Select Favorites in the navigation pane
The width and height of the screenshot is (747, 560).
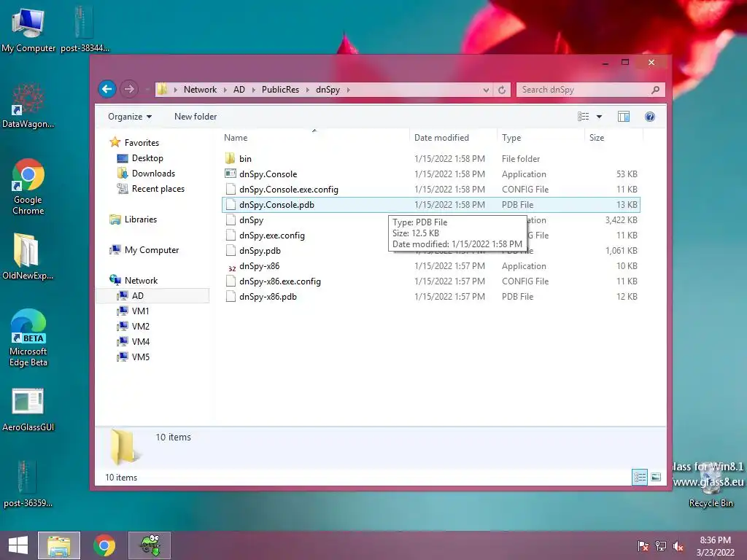tap(142, 142)
